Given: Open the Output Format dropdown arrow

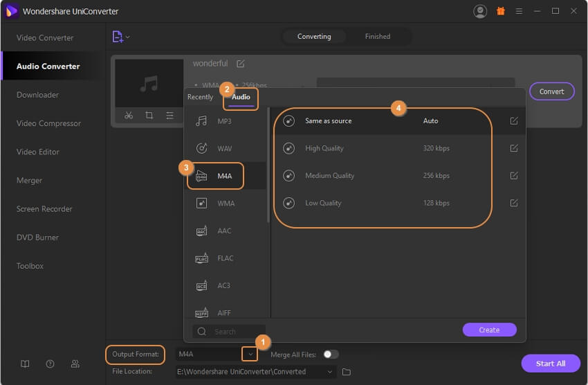Looking at the screenshot, I should [x=250, y=355].
